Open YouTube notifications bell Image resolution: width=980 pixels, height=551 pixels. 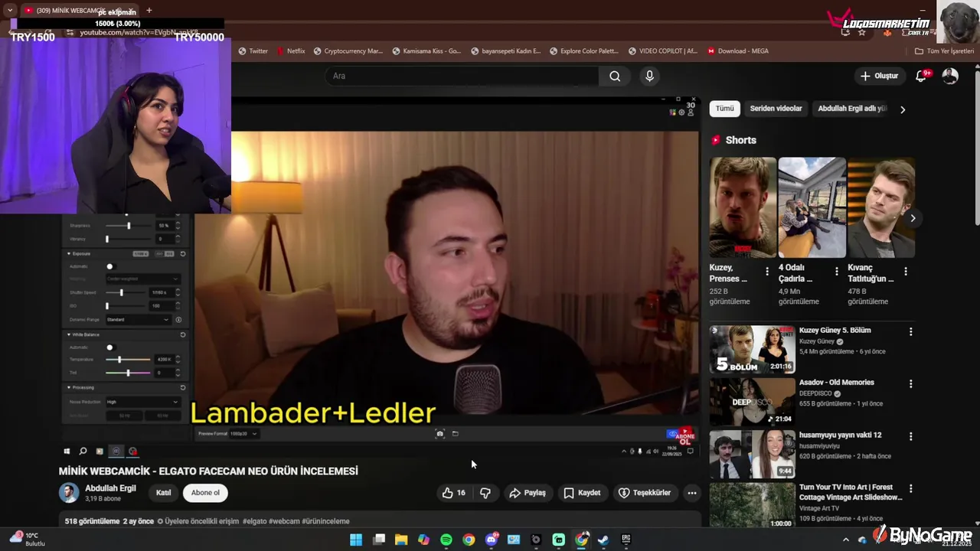[x=922, y=76]
